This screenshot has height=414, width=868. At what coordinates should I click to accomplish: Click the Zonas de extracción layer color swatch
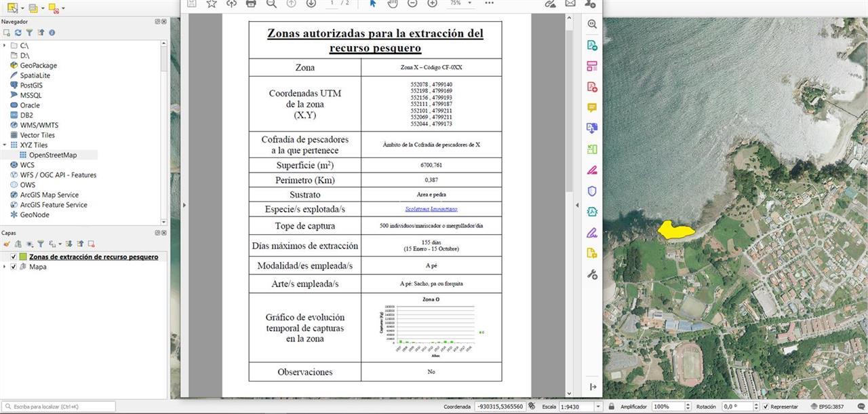click(x=23, y=257)
